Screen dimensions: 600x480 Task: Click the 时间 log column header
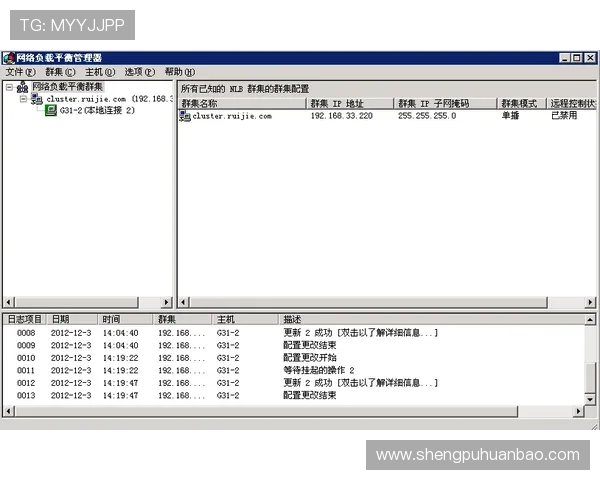coord(125,319)
